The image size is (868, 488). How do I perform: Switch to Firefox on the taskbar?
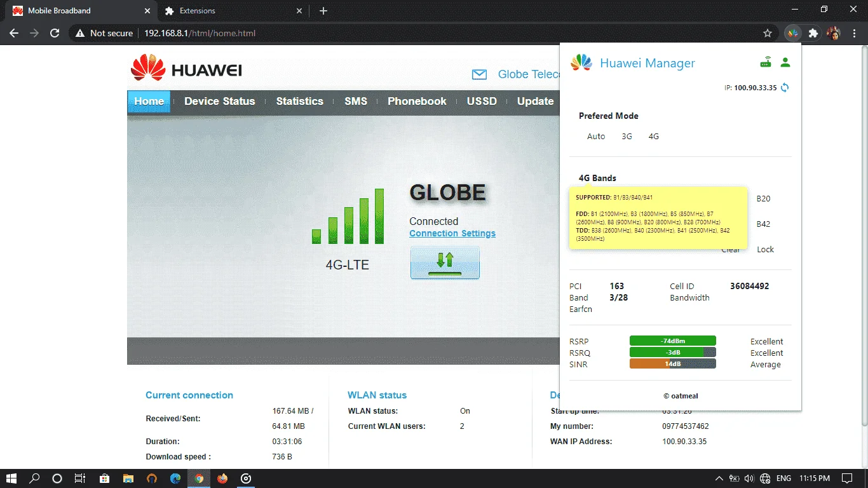coord(222,478)
